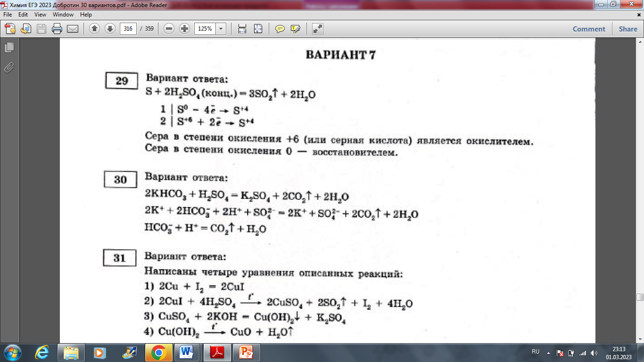Go to next page arrow
Screen dimensions: 644x362
pos(110,29)
